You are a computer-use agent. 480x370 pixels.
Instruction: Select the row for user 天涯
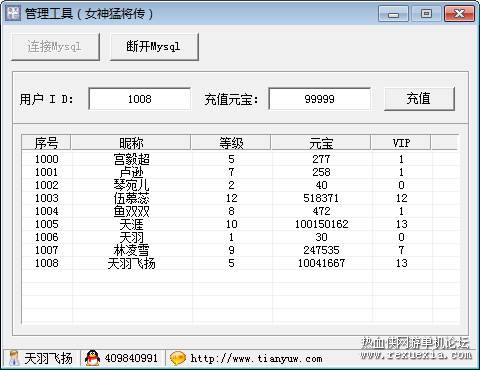point(240,224)
